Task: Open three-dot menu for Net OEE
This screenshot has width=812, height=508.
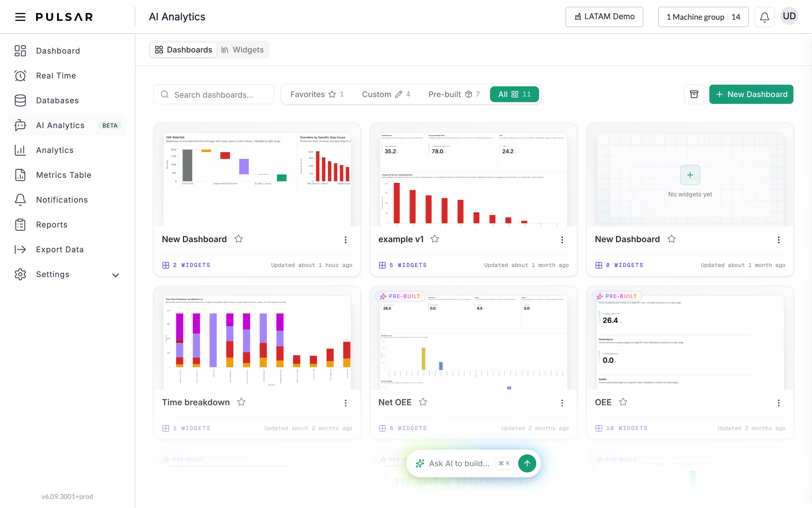Action: 562,403
